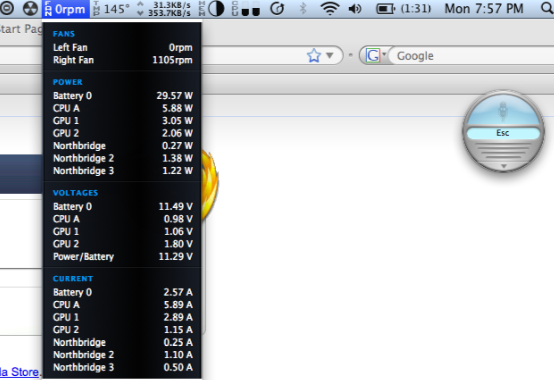This screenshot has width=554, height=380.
Task: Open the Wi-Fi status menu
Action: pos(330,9)
